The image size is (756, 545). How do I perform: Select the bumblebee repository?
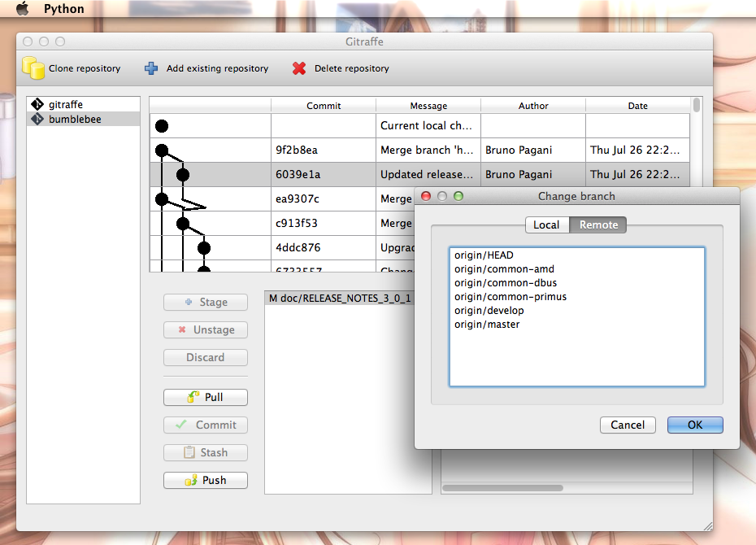pos(84,119)
